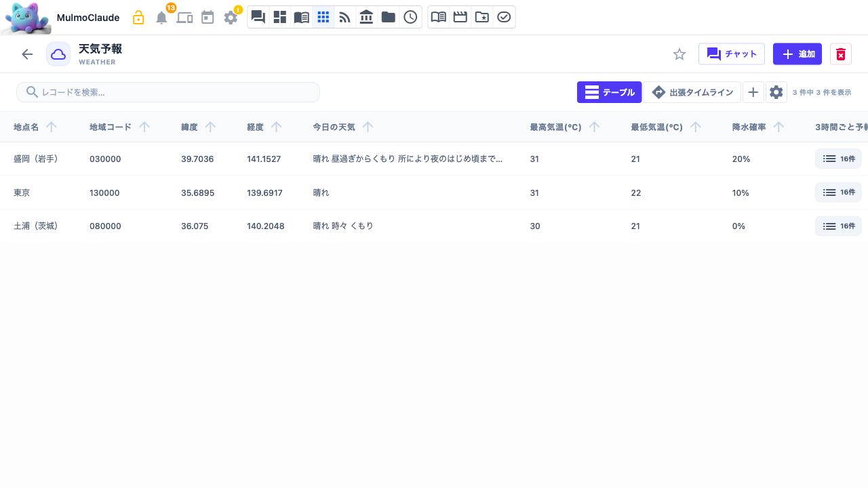This screenshot has height=488, width=868.
Task: Open the calendar icon in top bar
Action: pos(208,18)
